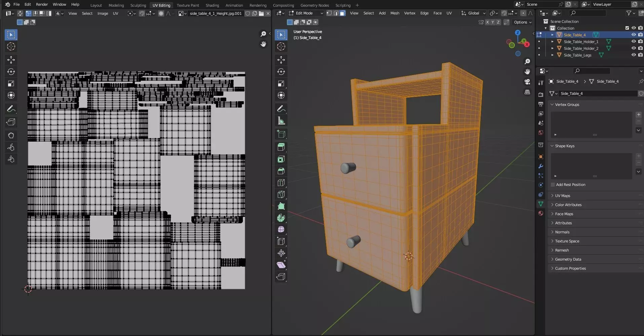Select the Annotate tool in 3D viewport
This screenshot has height=336, width=644.
pyautogui.click(x=281, y=109)
